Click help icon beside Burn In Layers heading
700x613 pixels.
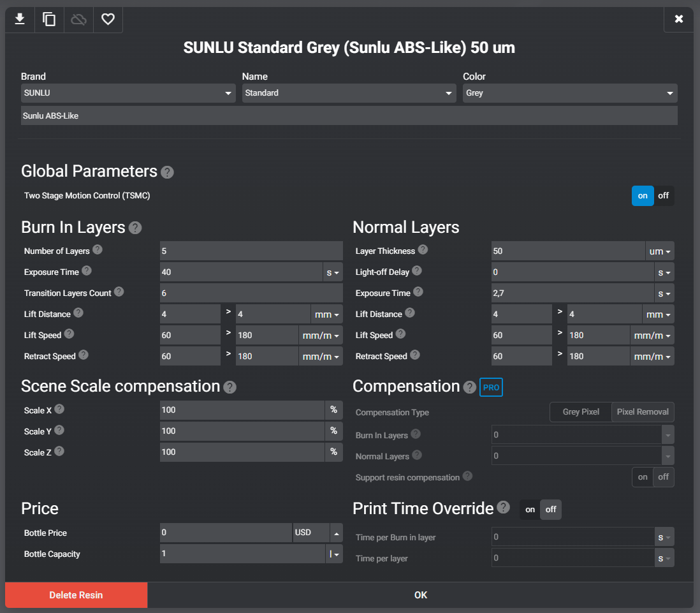(135, 228)
